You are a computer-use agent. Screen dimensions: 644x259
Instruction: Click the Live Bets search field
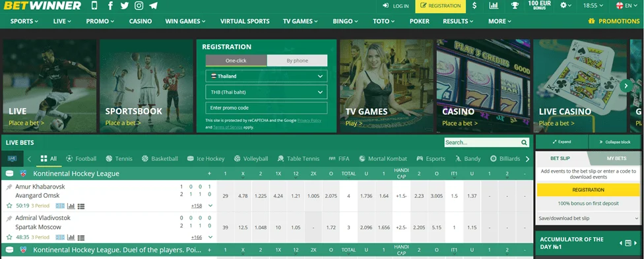(482, 142)
